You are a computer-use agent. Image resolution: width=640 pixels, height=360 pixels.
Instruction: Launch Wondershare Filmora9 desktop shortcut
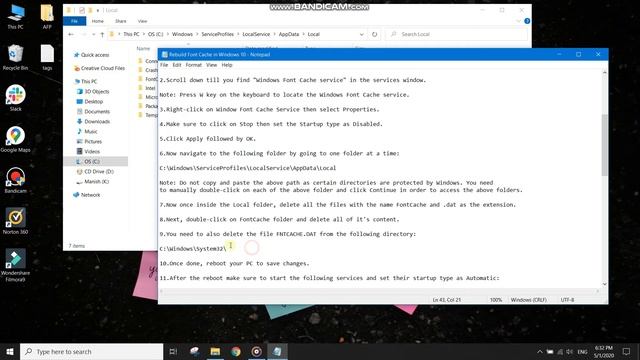(x=16, y=265)
